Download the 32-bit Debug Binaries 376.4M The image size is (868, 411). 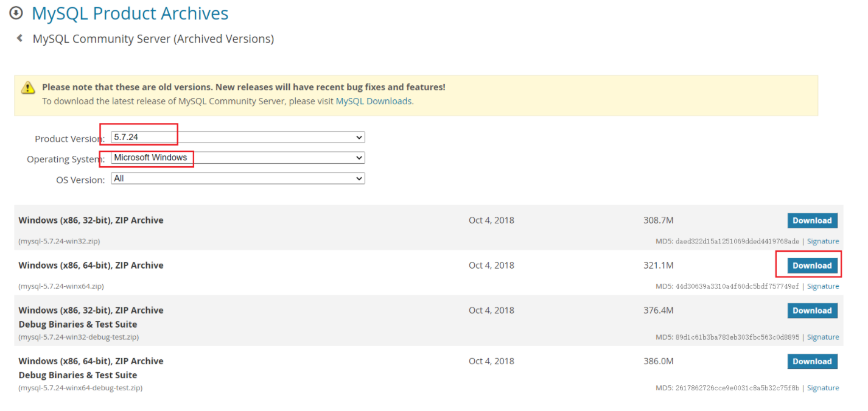[812, 311]
